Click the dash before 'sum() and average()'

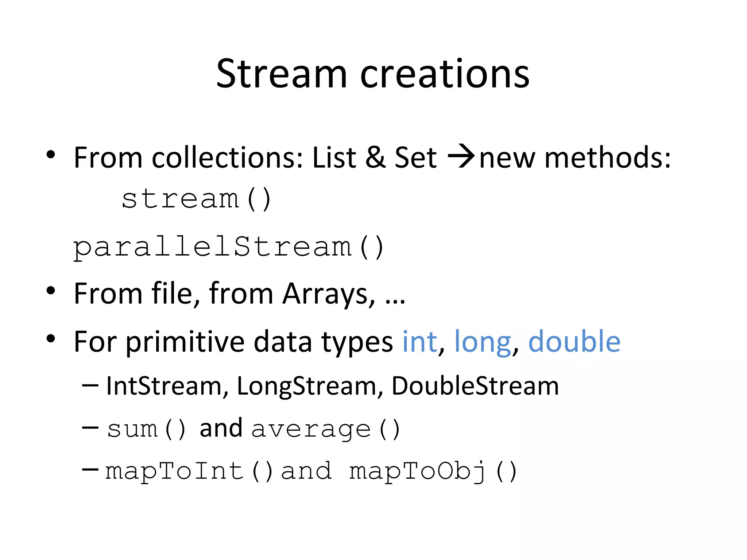point(90,427)
